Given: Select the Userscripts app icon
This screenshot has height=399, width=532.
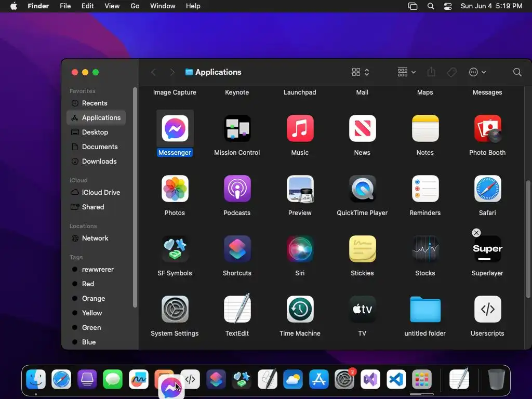Looking at the screenshot, I should point(487,309).
